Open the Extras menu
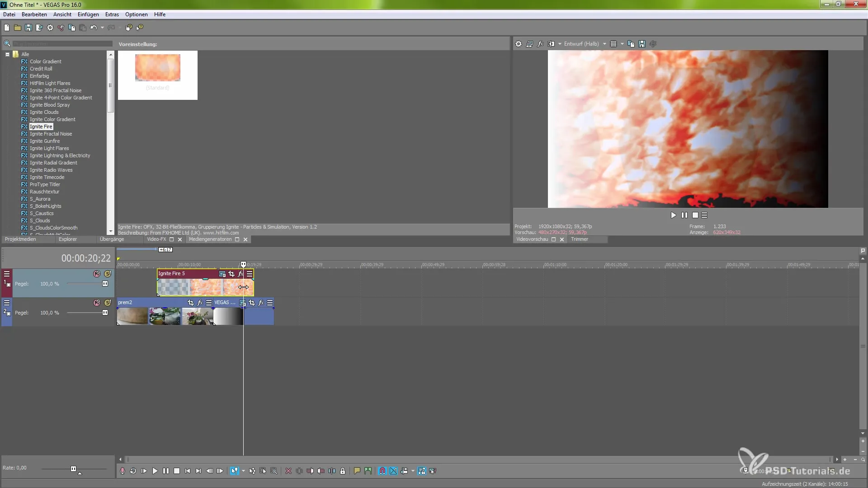The image size is (868, 488). (x=112, y=14)
